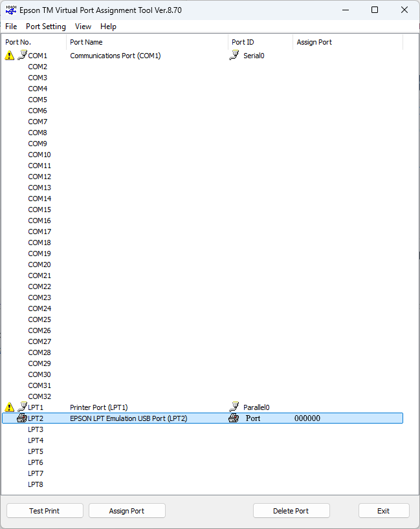Open the File menu

(11, 27)
